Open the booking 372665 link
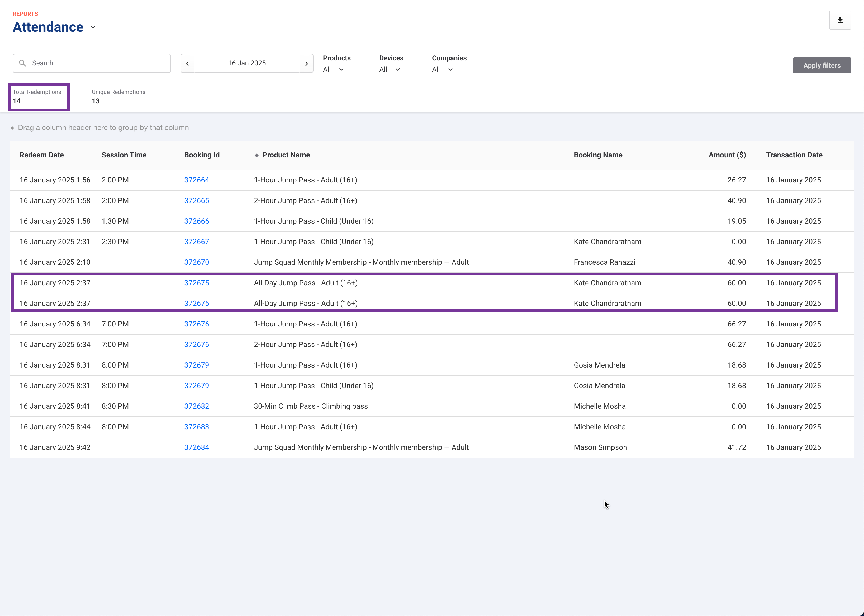Viewport: 864px width, 616px height. pyautogui.click(x=197, y=201)
